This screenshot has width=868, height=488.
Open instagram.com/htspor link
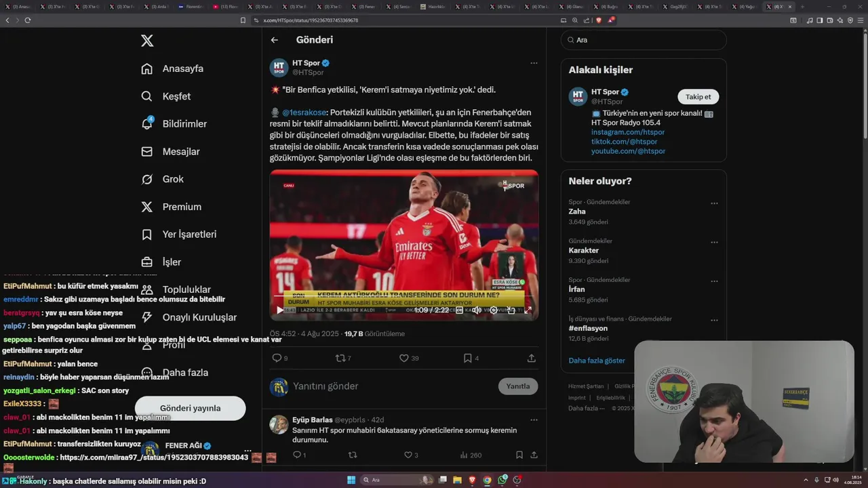click(x=628, y=132)
